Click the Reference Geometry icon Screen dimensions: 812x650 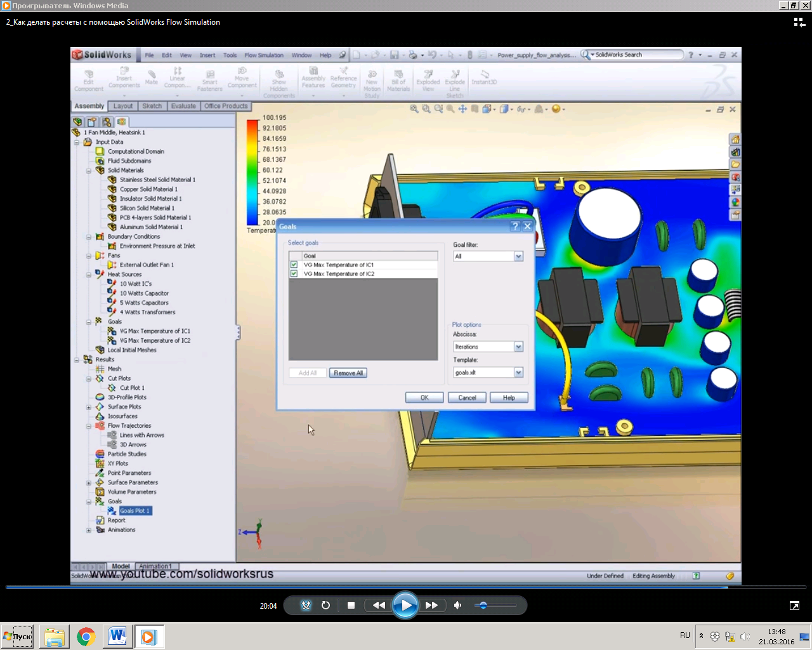point(343,78)
